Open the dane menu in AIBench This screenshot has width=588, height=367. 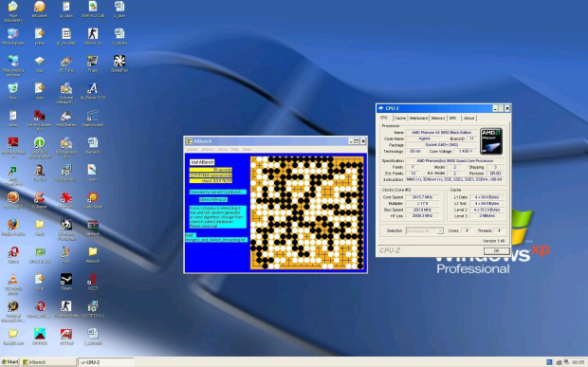coord(247,149)
